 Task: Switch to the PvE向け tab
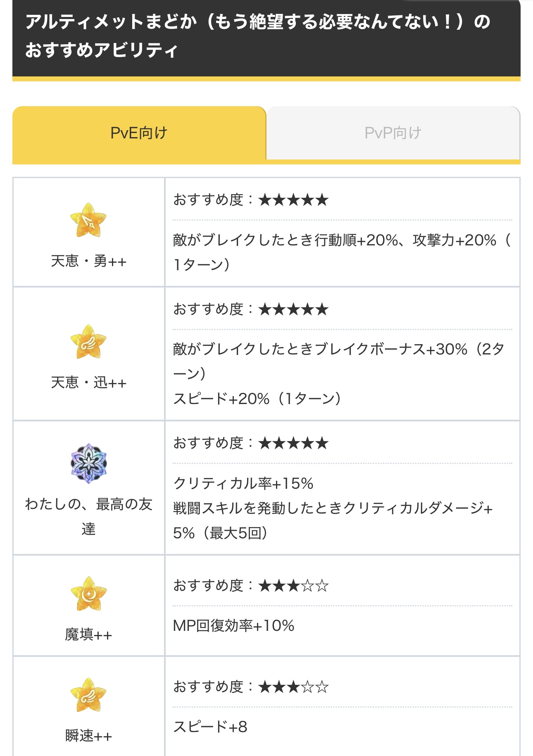click(x=139, y=133)
